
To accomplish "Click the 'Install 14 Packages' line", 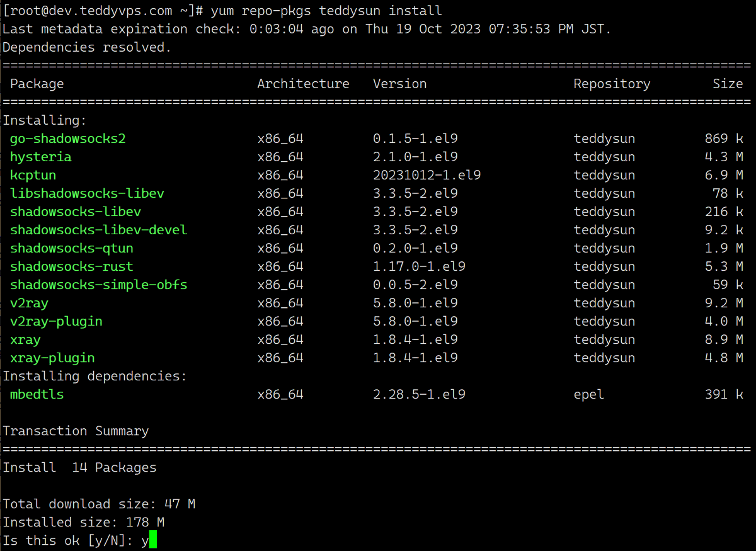I will 79,467.
